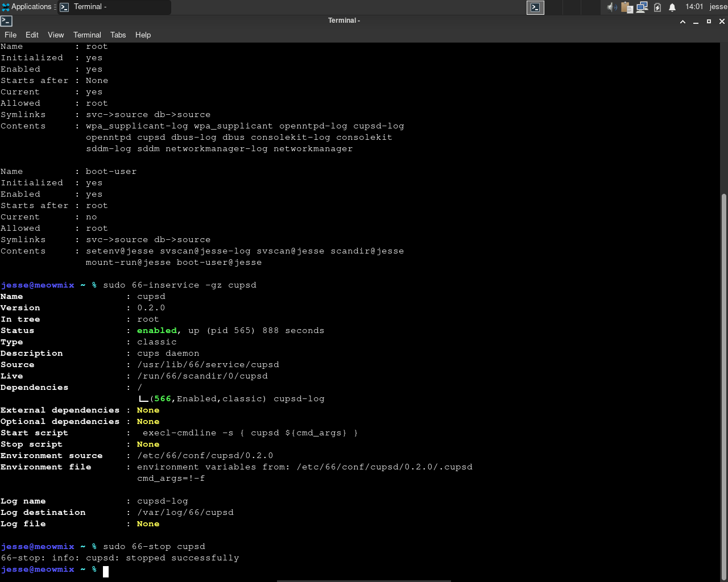Open the View menu

56,35
